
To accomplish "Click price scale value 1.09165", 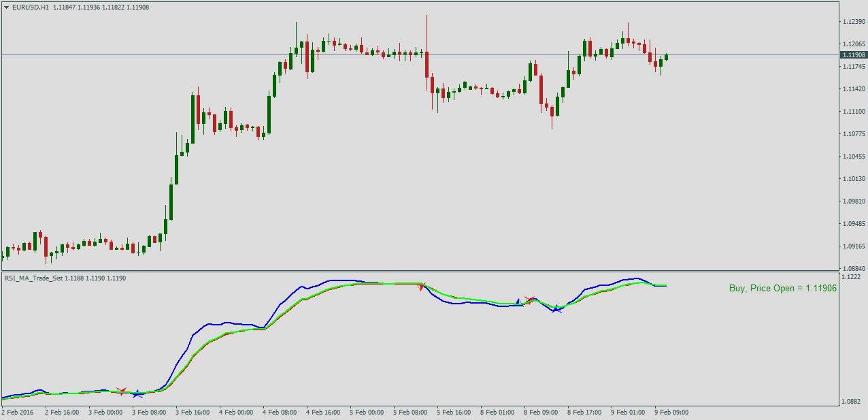I will [853, 246].
